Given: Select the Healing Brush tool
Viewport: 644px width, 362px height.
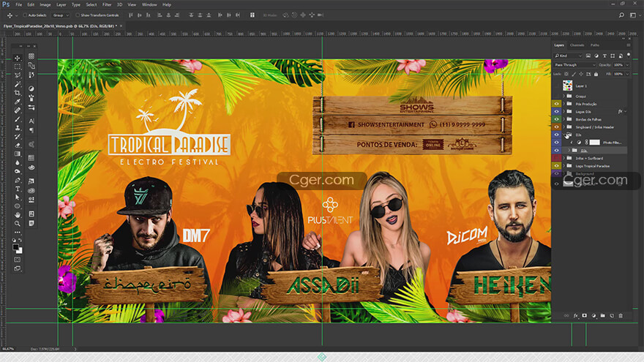Looking at the screenshot, I should [18, 110].
